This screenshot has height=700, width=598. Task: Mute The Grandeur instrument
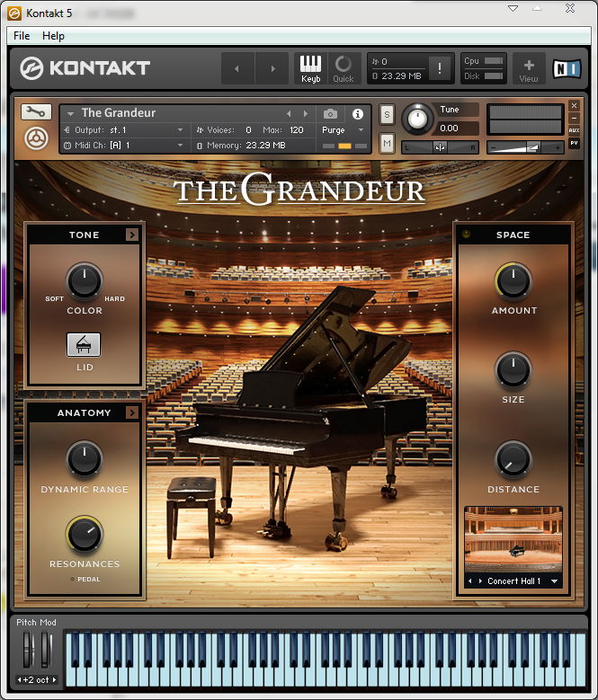point(387,143)
